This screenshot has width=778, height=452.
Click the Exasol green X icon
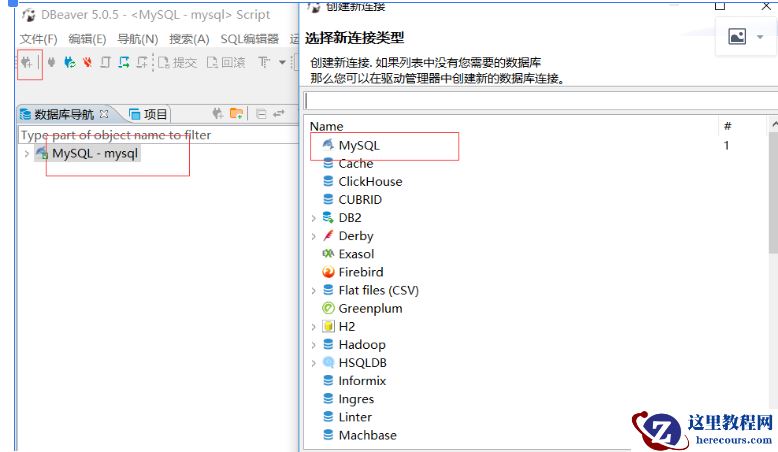(328, 254)
